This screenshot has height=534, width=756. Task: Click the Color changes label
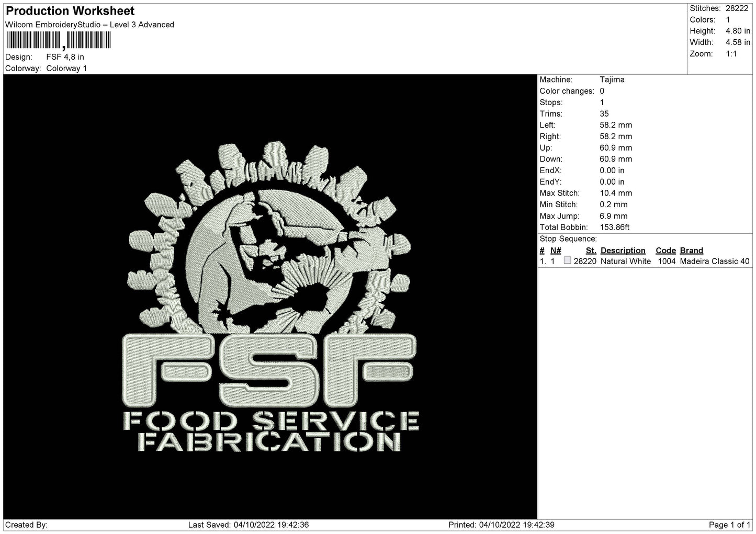(567, 91)
